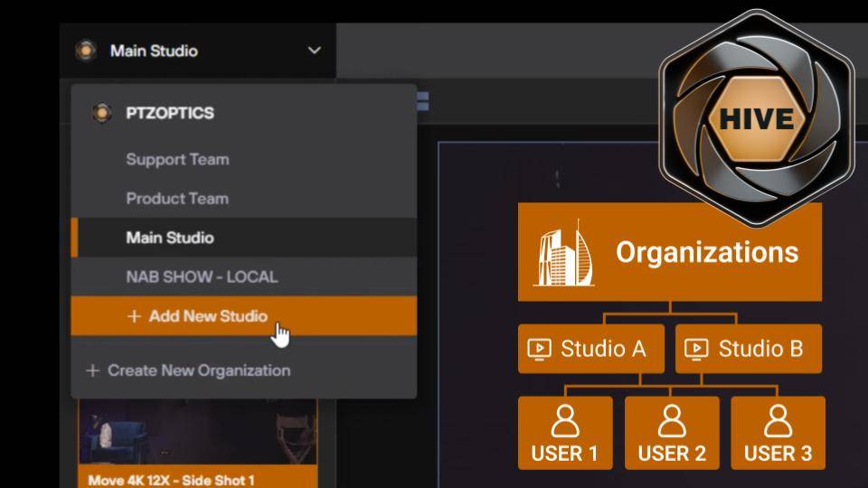Click the Move 4K 12X - Side Shot 1 label

[x=171, y=480]
